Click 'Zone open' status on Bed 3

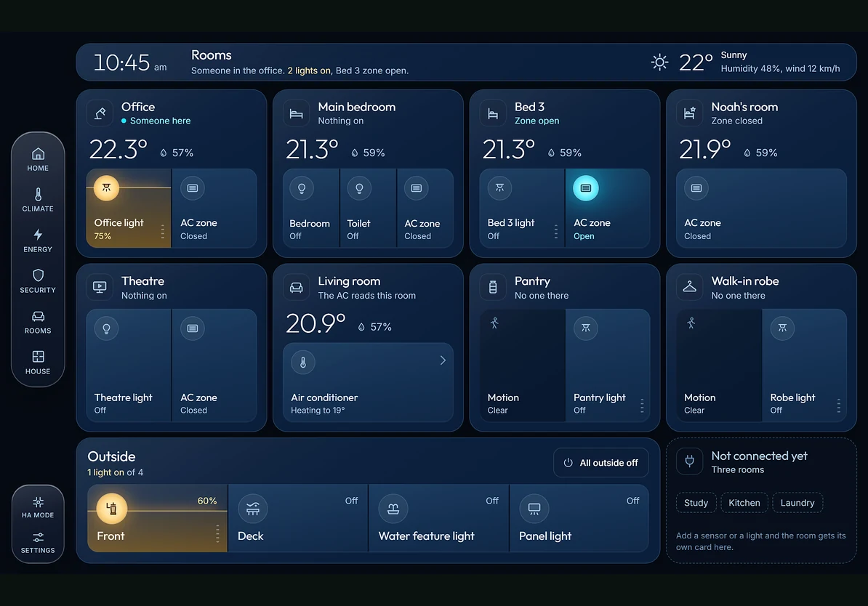(537, 121)
